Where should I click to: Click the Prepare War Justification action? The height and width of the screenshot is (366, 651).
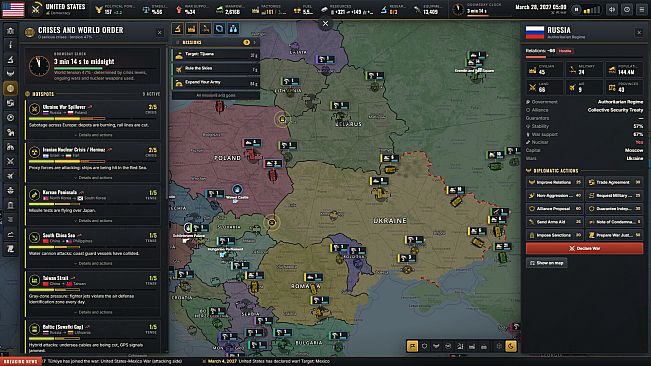point(614,235)
